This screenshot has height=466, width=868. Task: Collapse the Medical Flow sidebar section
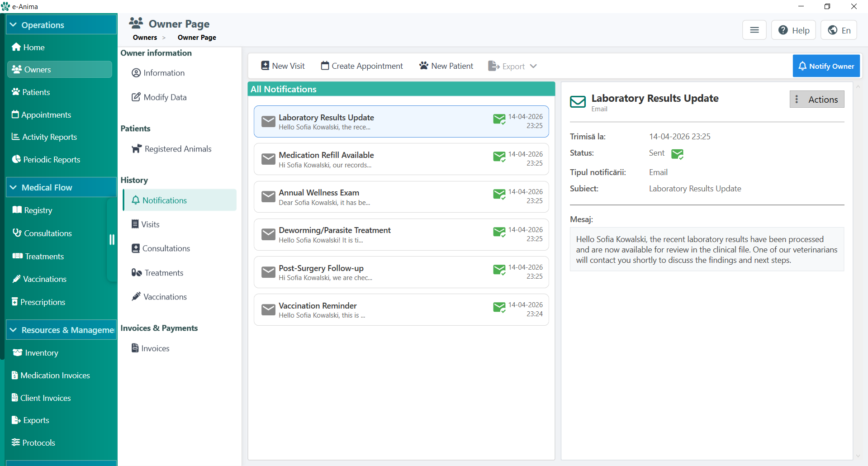[x=61, y=187]
